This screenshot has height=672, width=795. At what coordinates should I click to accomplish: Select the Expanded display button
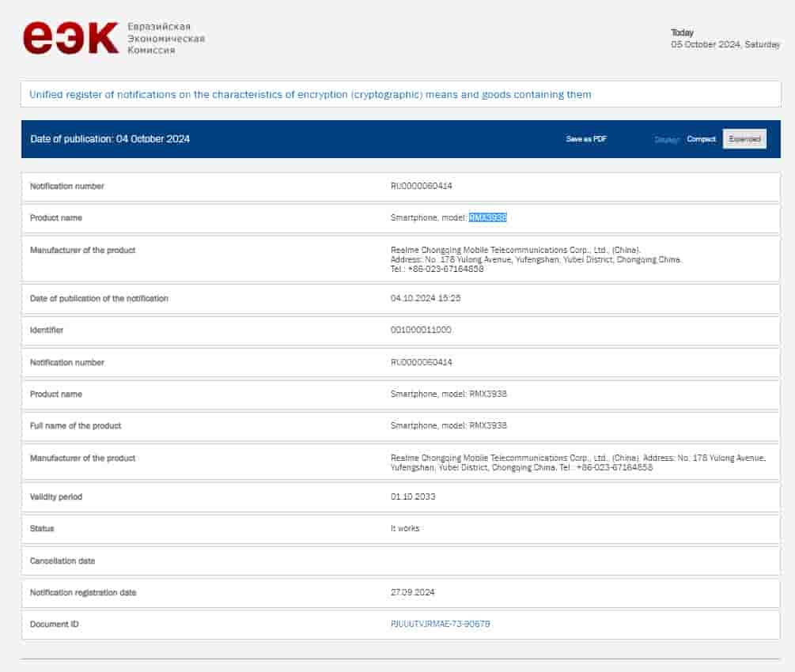(x=744, y=139)
